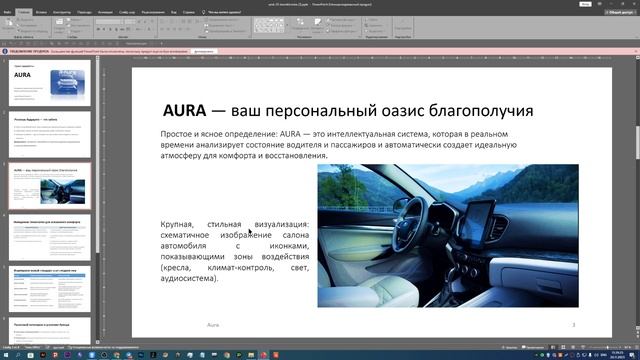
Task: Click the zoom slider in the status bar
Action: pos(606,347)
